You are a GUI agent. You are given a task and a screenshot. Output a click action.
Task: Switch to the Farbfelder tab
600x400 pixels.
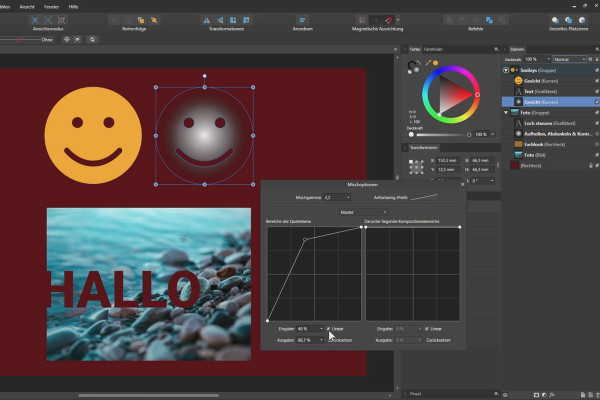pos(433,49)
